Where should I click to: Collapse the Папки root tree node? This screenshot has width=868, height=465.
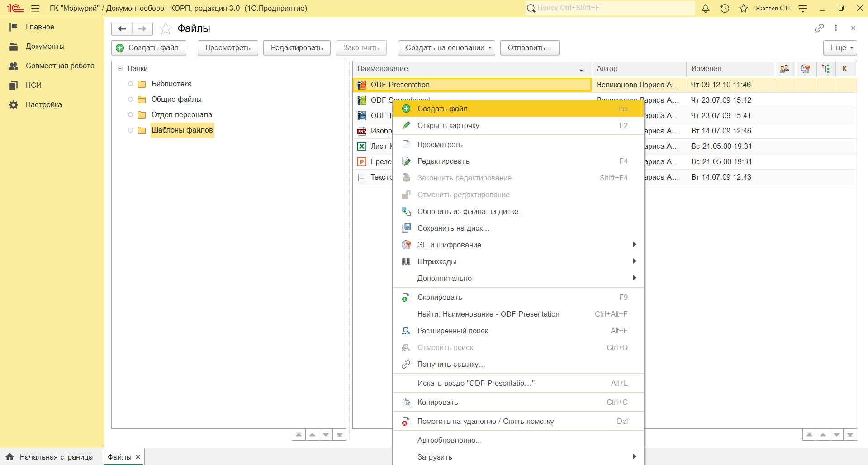[120, 69]
